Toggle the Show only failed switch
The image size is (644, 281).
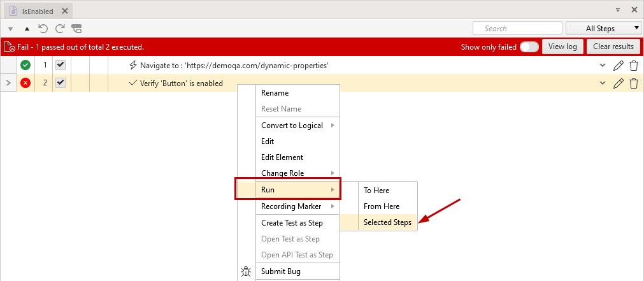click(529, 47)
